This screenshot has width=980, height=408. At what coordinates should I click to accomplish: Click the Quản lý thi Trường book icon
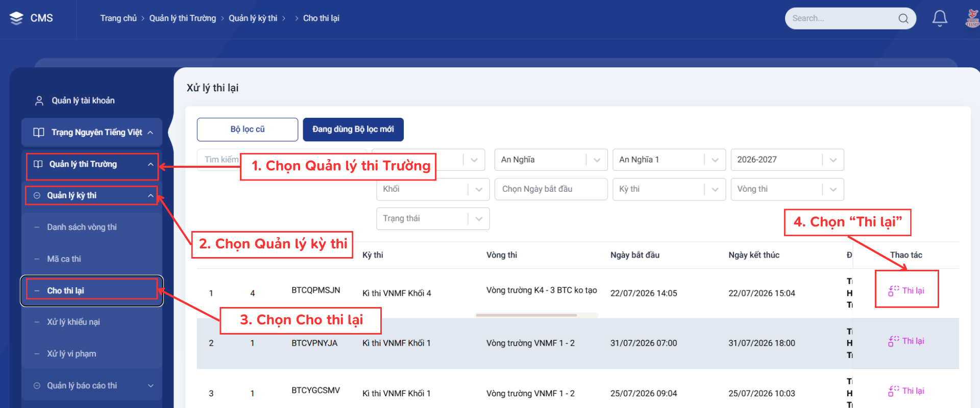(x=38, y=164)
